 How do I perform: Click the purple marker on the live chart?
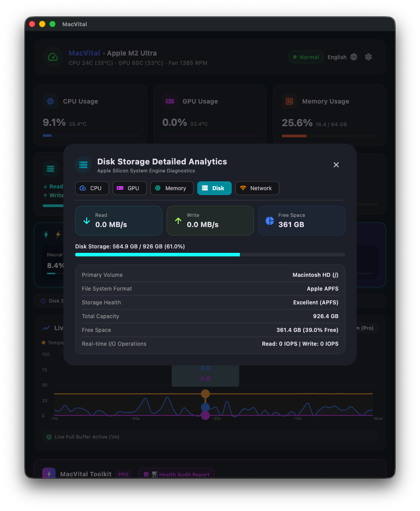pyautogui.click(x=205, y=415)
